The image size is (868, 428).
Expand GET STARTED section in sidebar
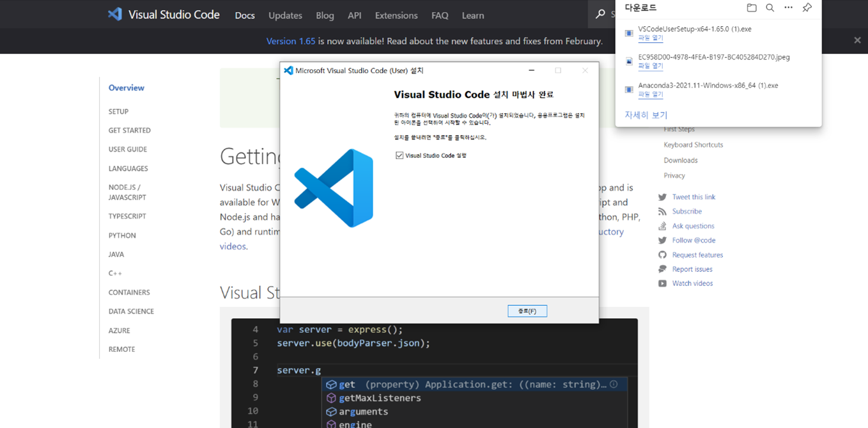[x=129, y=131]
